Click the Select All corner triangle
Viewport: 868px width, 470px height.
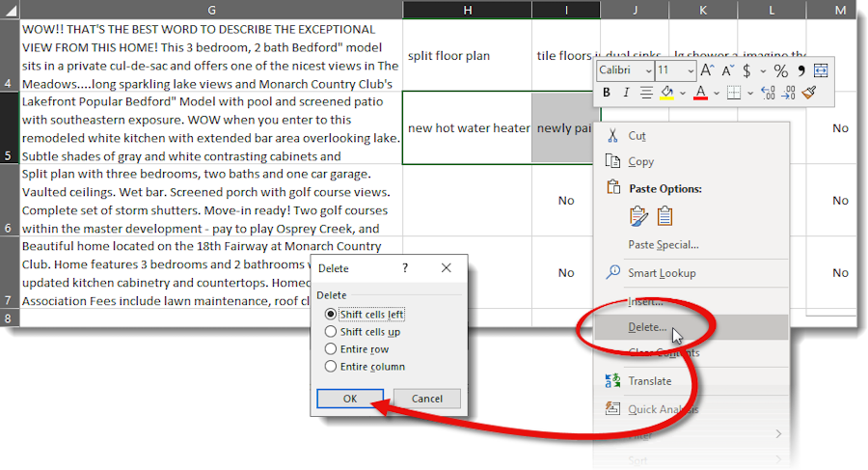click(10, 10)
